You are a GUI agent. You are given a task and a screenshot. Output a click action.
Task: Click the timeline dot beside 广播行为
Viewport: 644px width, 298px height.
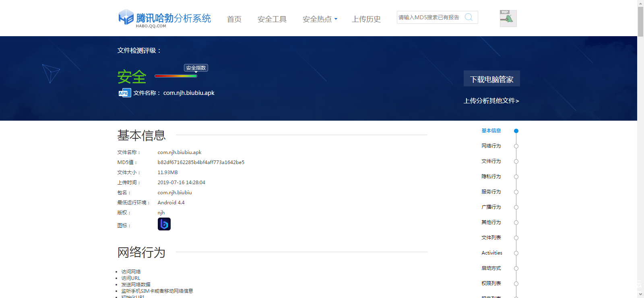pyautogui.click(x=516, y=207)
